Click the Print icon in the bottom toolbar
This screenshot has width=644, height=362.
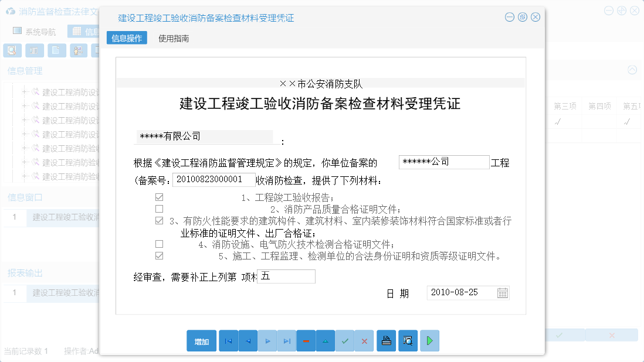click(x=386, y=340)
